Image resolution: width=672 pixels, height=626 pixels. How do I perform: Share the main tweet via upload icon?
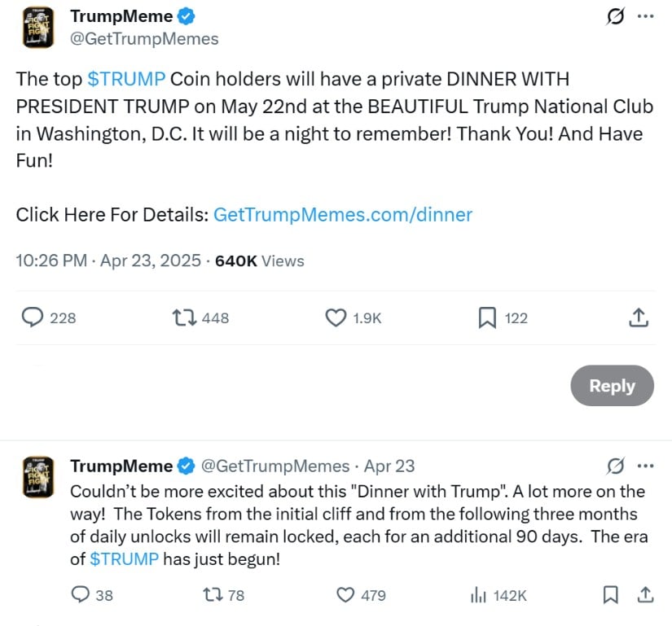click(x=639, y=317)
